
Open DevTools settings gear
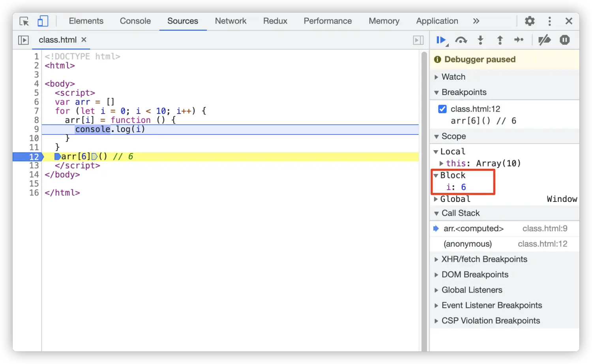coord(530,21)
